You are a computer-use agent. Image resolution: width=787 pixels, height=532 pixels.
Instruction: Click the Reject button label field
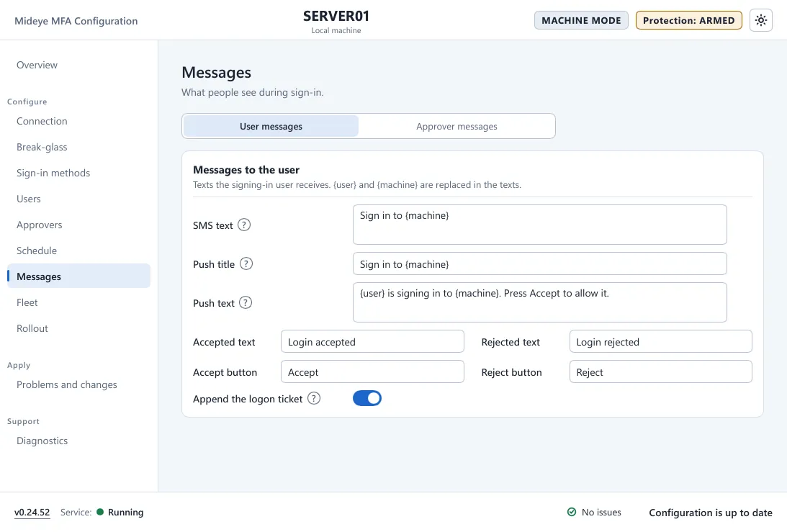pos(660,371)
